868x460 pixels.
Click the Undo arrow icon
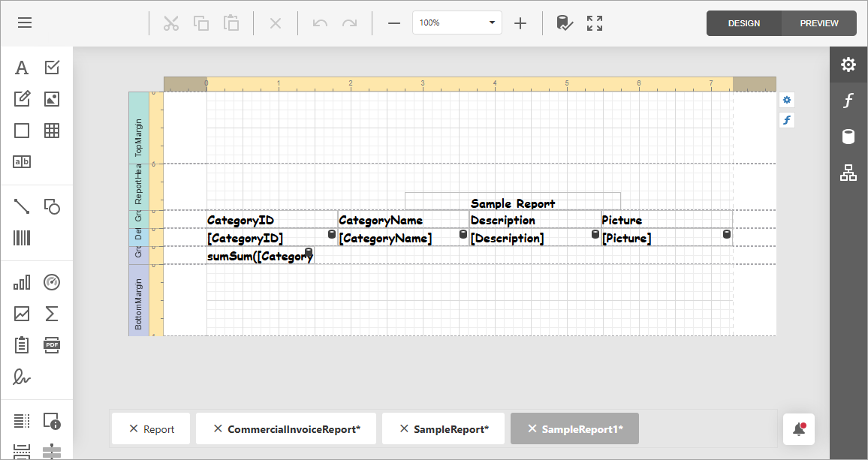(x=320, y=23)
